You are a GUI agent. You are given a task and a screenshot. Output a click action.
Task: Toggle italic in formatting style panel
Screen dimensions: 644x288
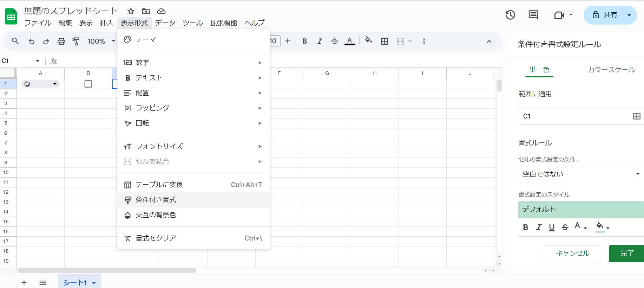[x=539, y=227]
